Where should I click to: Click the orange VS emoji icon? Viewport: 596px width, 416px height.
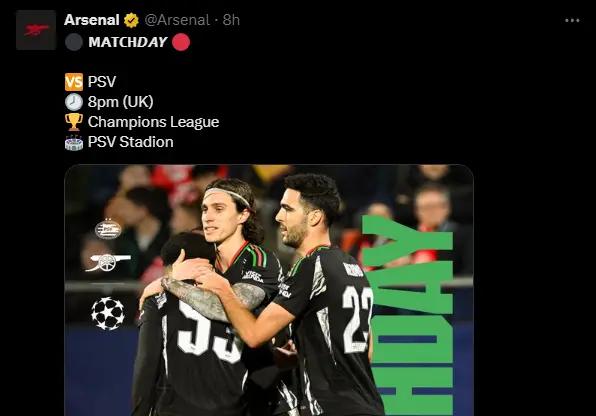coord(74,82)
